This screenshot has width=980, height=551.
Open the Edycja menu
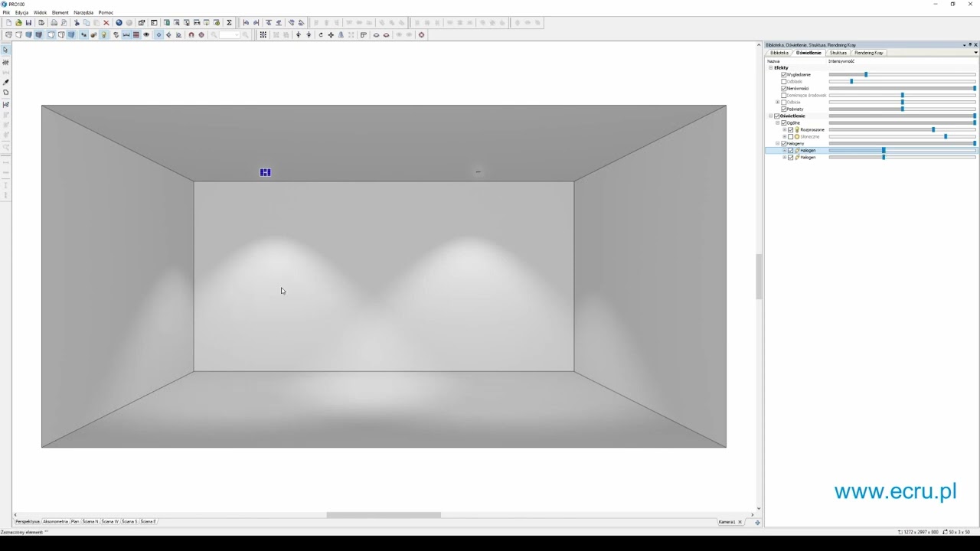click(x=21, y=12)
